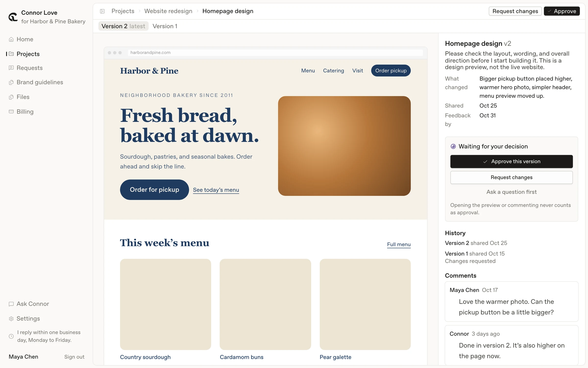The width and height of the screenshot is (588, 368).
Task: Go to the Website redesign breadcrumb
Action: [x=168, y=11]
